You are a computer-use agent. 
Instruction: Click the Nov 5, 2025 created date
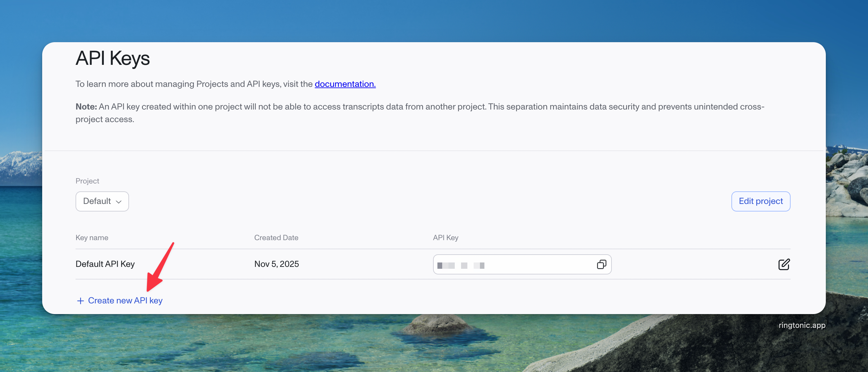pos(276,264)
